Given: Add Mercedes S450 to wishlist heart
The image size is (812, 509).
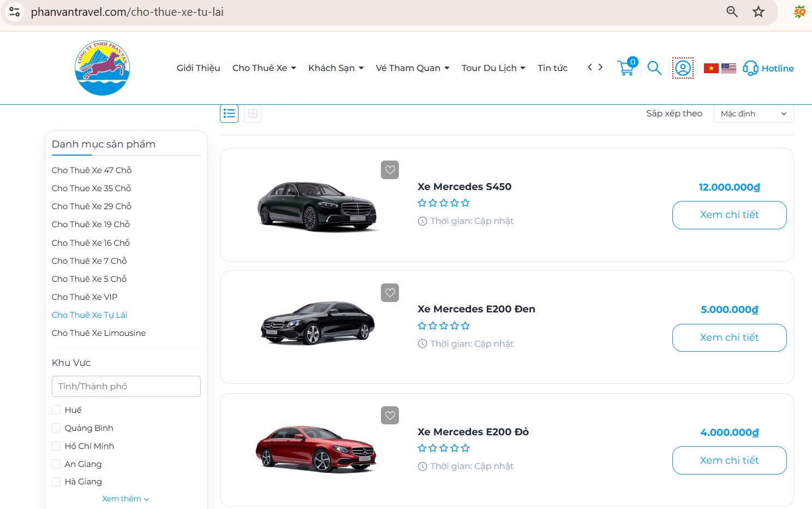Looking at the screenshot, I should pos(390,170).
